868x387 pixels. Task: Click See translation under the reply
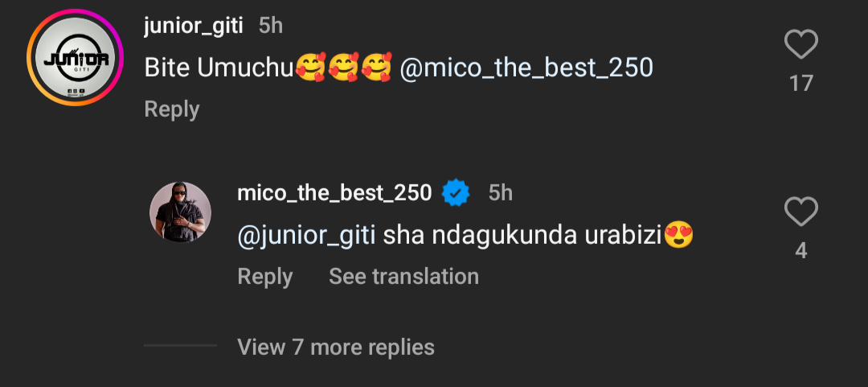click(x=403, y=277)
